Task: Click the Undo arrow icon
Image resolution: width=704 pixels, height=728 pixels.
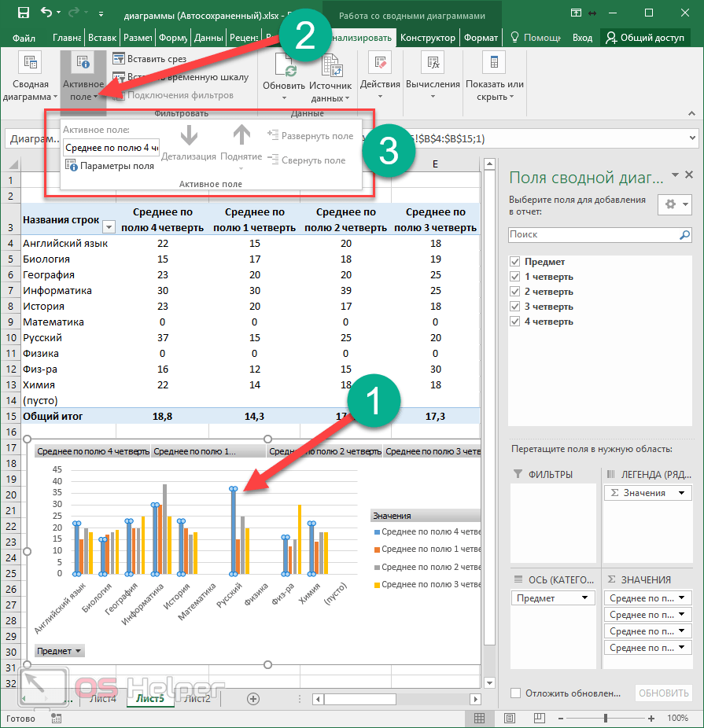Action: 46,13
